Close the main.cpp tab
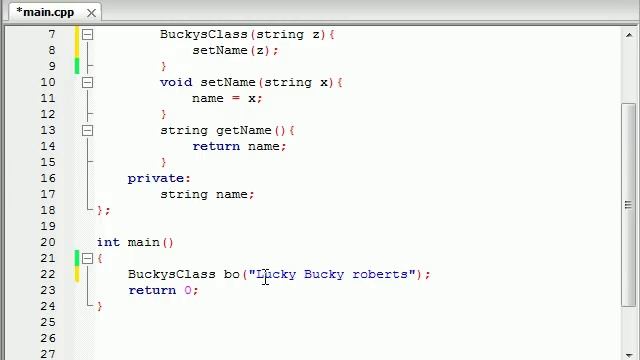Screen dimensions: 640x360 (91, 13)
